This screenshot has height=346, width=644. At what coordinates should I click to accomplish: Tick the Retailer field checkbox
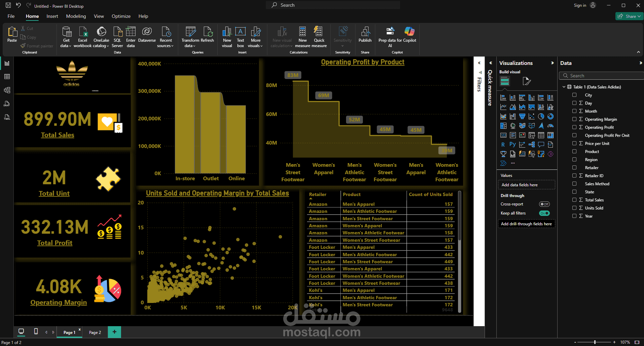(x=574, y=168)
